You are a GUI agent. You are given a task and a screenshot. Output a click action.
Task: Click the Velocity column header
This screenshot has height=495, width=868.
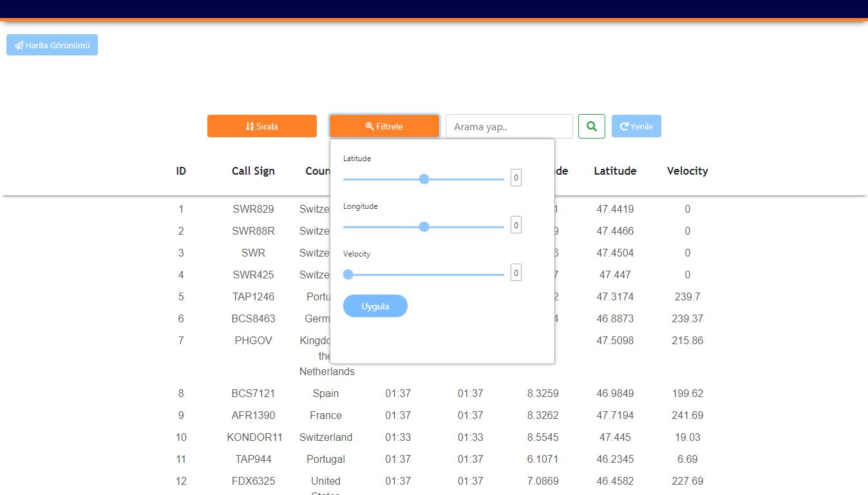pyautogui.click(x=687, y=171)
